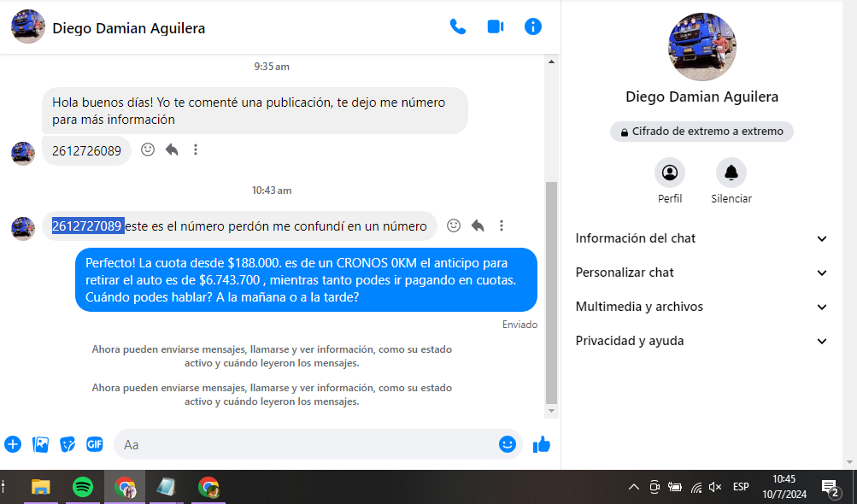
Task: Open battery status tray icon
Action: coord(675,487)
